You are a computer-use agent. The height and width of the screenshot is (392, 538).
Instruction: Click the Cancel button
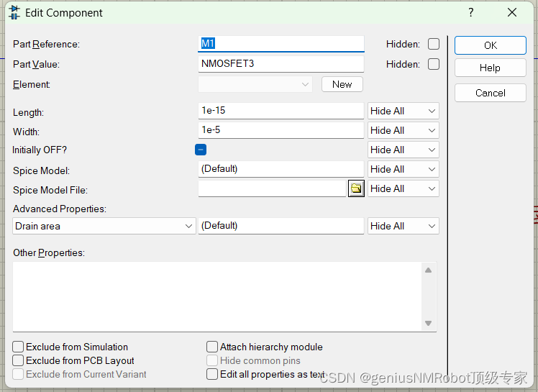pyautogui.click(x=491, y=93)
